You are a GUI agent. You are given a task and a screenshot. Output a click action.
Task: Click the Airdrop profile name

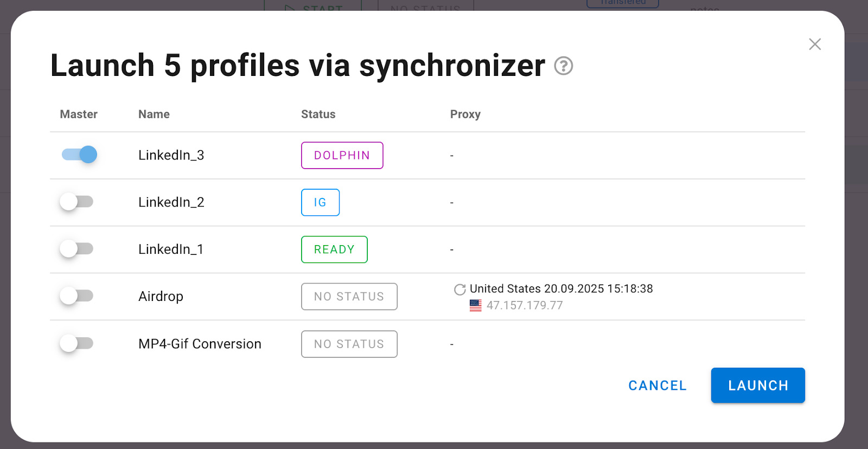[161, 297]
